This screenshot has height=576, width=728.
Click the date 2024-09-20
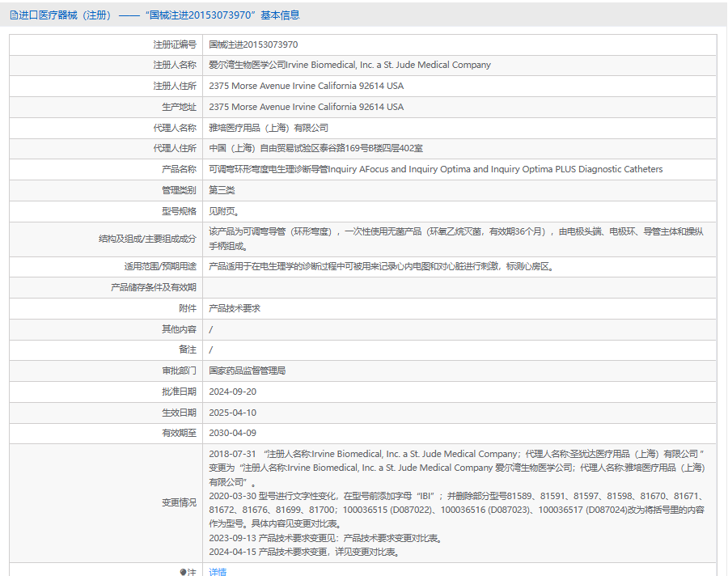[233, 392]
